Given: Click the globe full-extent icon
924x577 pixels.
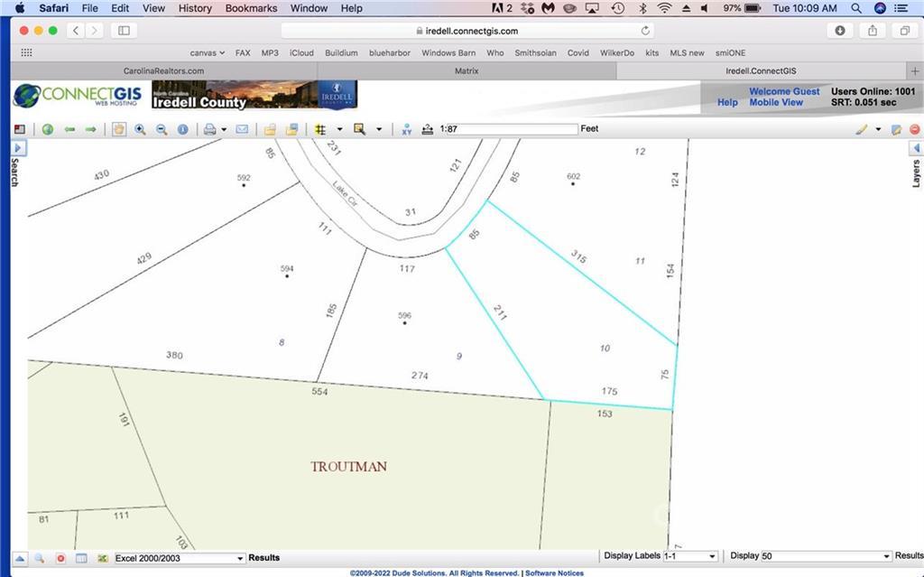Looking at the screenshot, I should coord(48,129).
